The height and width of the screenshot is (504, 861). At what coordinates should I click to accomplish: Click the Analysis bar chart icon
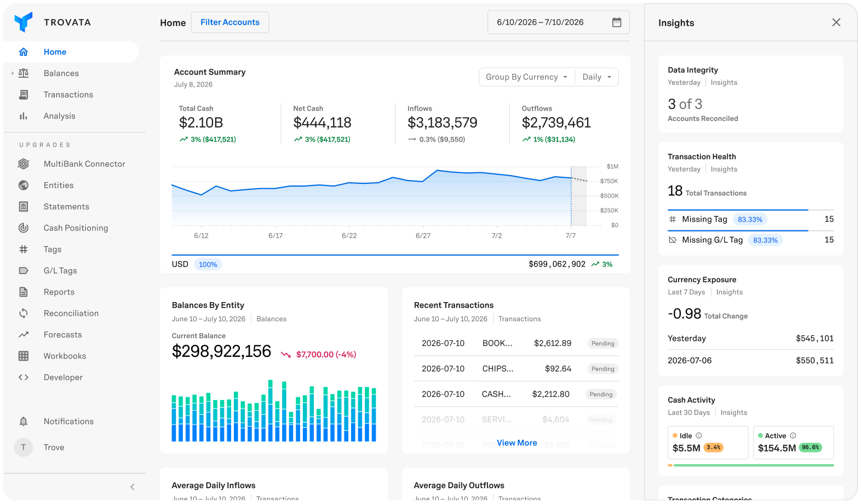(24, 116)
